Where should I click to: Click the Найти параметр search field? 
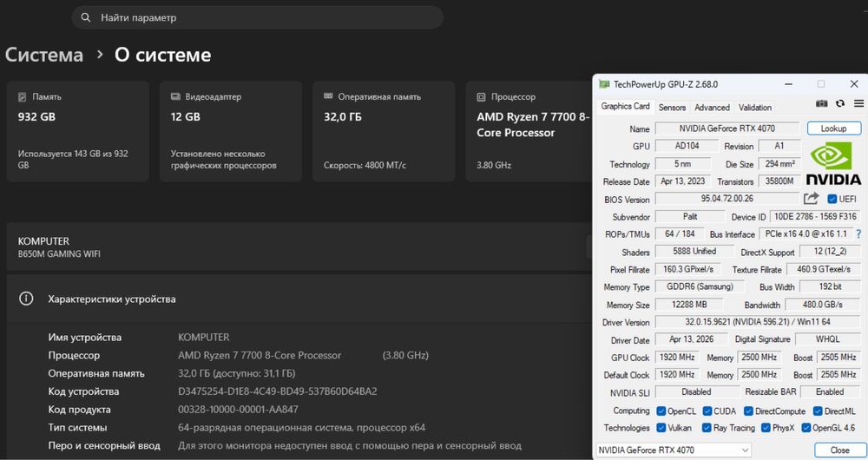[258, 17]
